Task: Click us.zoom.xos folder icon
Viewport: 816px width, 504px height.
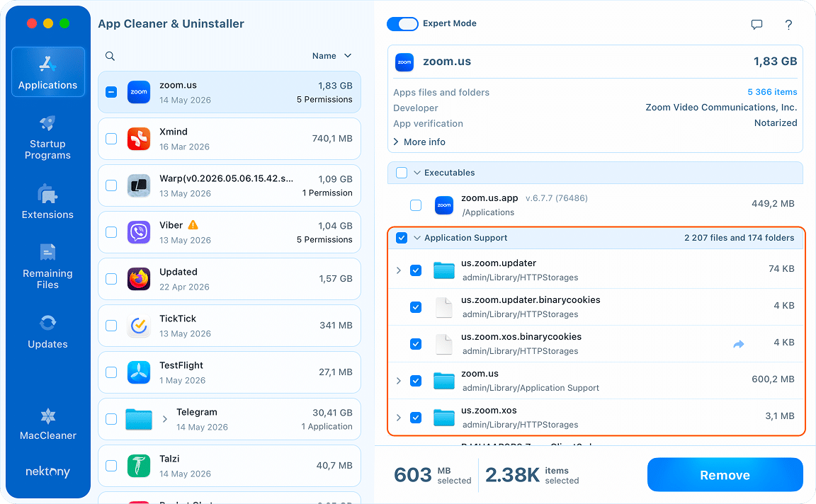Action: (x=444, y=418)
